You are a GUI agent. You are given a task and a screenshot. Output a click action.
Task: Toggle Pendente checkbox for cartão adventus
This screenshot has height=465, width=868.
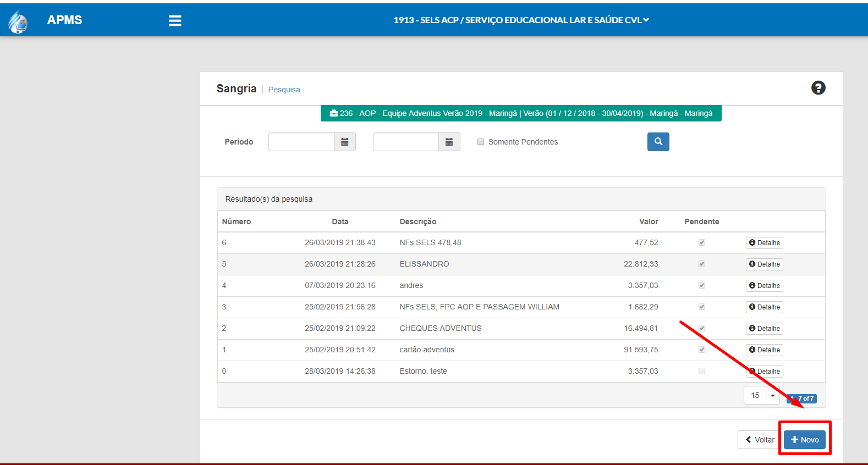[x=702, y=350]
